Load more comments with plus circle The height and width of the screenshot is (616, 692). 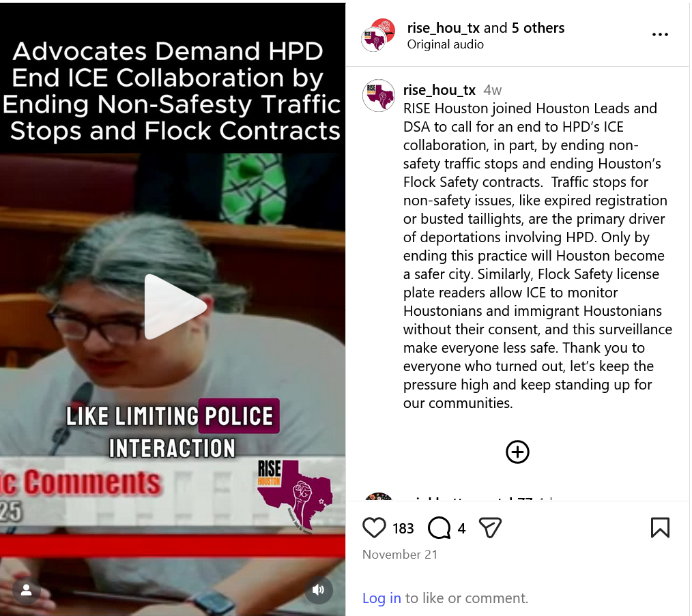pos(517,452)
